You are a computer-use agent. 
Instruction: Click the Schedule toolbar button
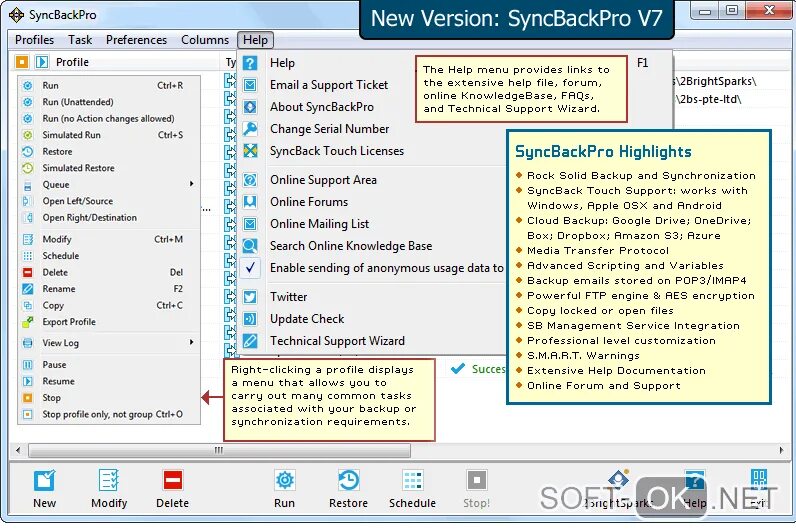(x=412, y=488)
